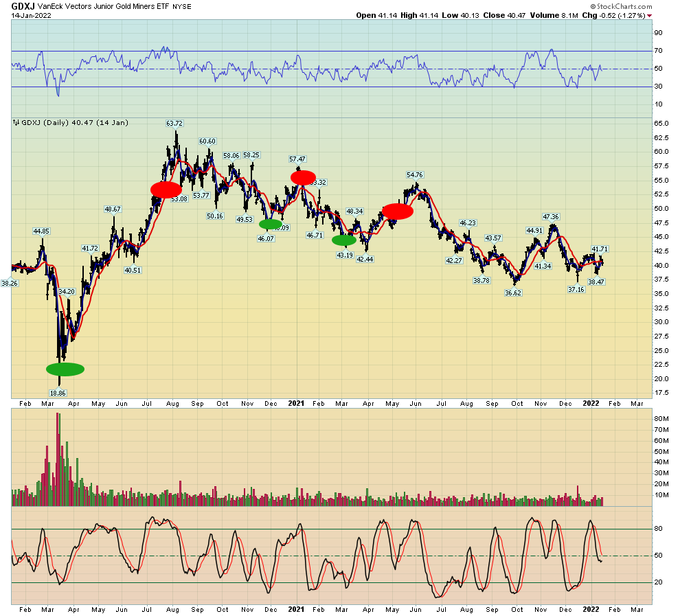
Task: Click the 70 level on RSI axis
Action: click(x=658, y=51)
